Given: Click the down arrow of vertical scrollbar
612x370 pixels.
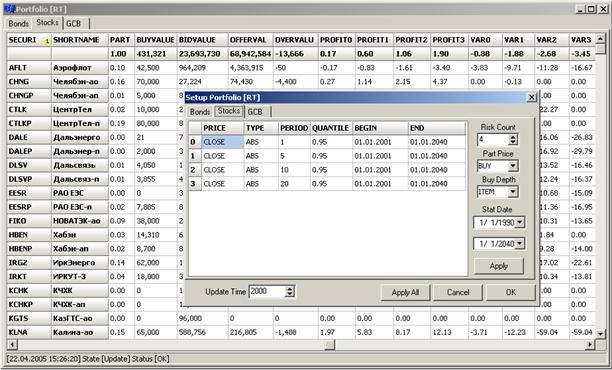Looking at the screenshot, I should pyautogui.click(x=600, y=334).
